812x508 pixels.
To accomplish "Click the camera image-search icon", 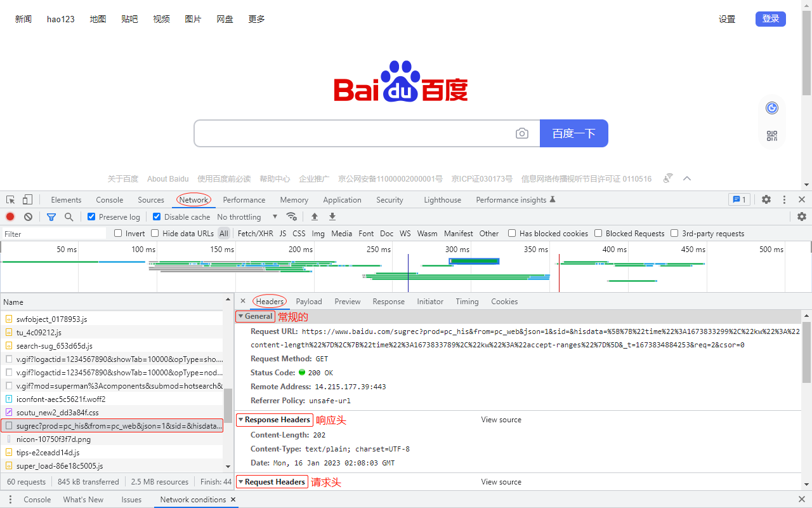I will (x=522, y=133).
